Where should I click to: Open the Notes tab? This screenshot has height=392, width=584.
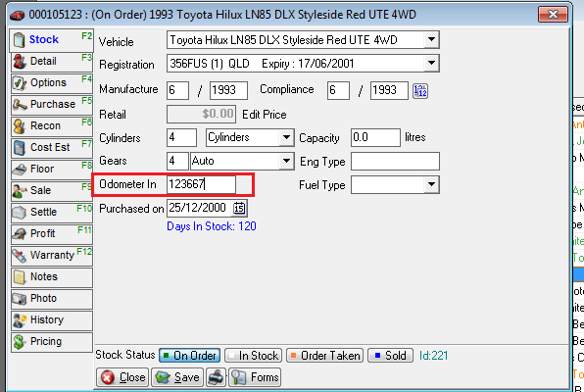pos(51,277)
